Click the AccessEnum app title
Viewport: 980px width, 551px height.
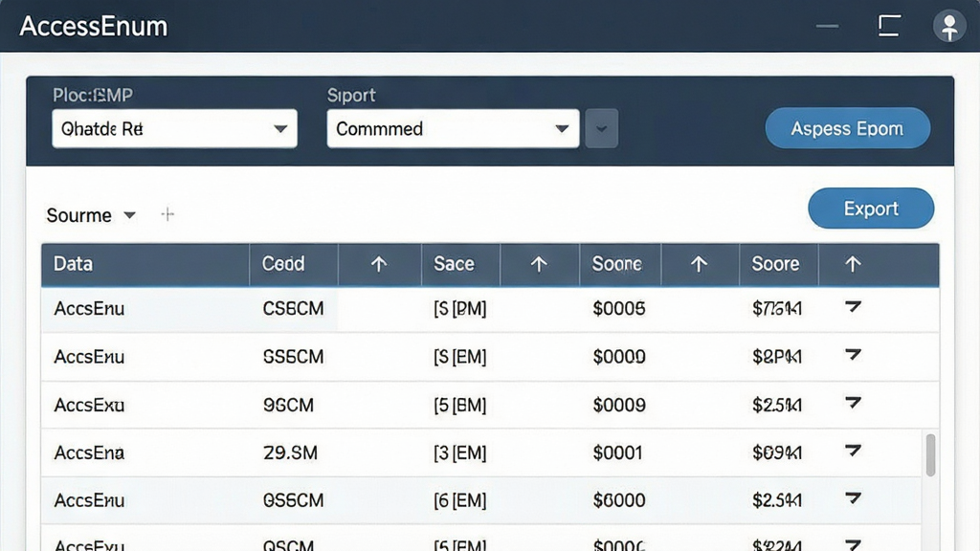94,26
